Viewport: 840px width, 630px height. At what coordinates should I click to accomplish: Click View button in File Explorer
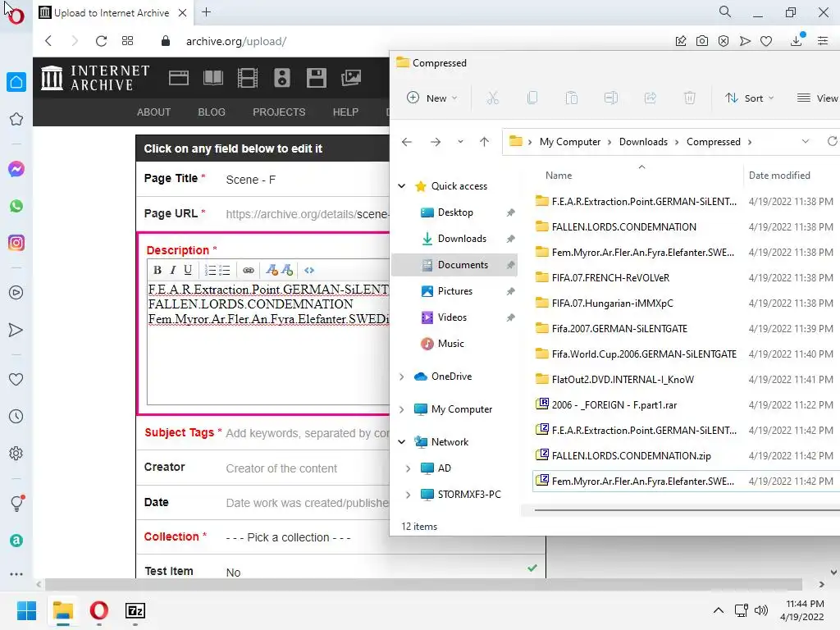(x=818, y=98)
